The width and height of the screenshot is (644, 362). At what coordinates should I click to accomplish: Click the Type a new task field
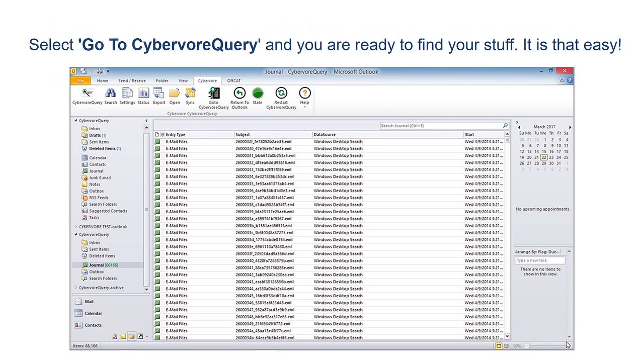(540, 260)
